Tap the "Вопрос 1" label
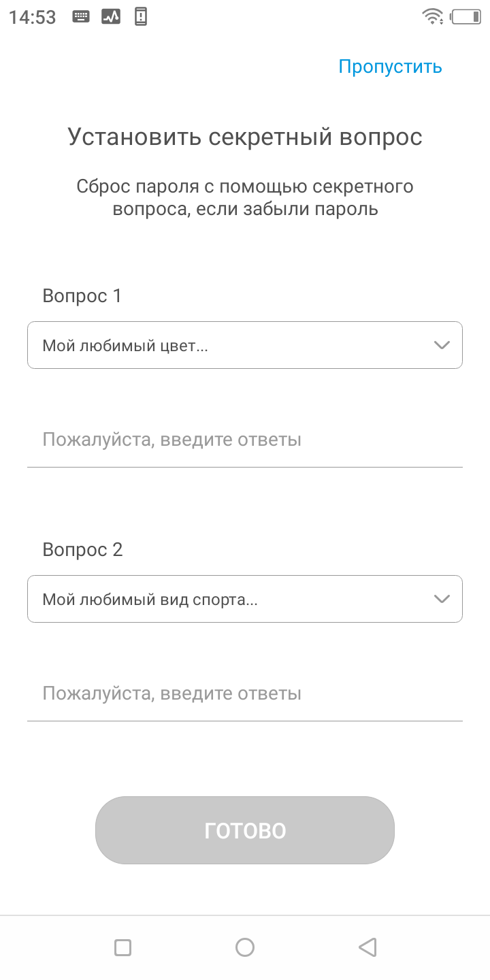490x980 pixels. 82,296
